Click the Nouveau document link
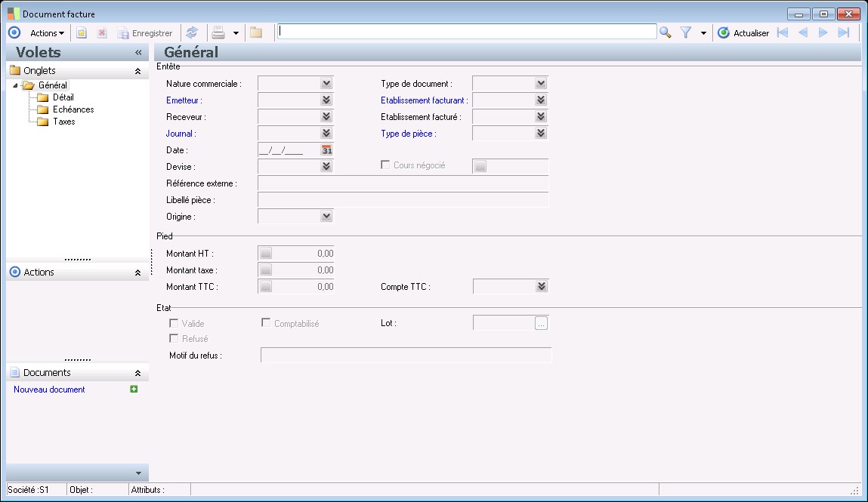Screen dimensions: 868x502 49,390
